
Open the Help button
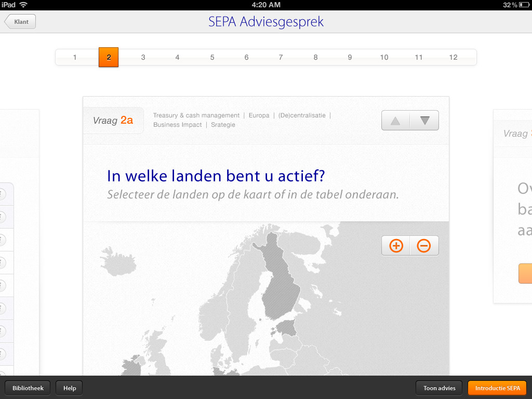[70, 388]
